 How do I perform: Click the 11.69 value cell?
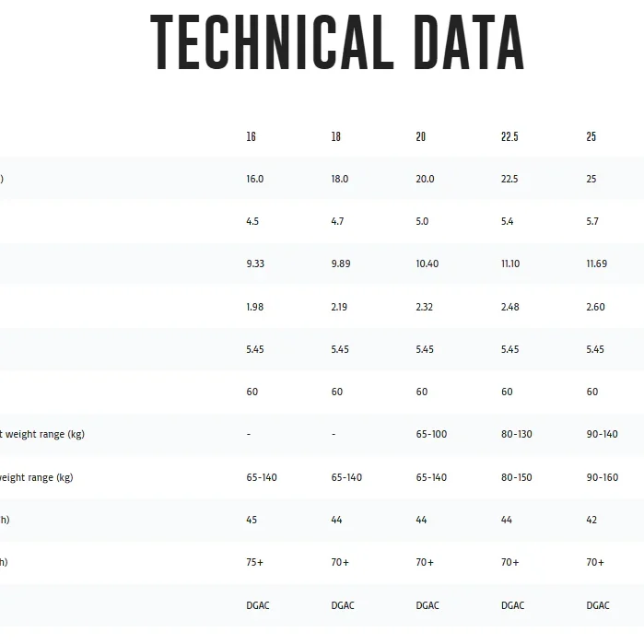coord(597,263)
